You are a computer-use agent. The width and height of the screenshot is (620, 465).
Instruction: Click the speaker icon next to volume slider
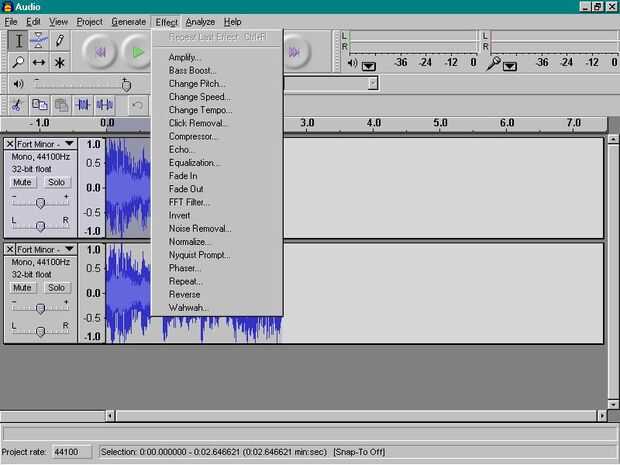coord(18,84)
